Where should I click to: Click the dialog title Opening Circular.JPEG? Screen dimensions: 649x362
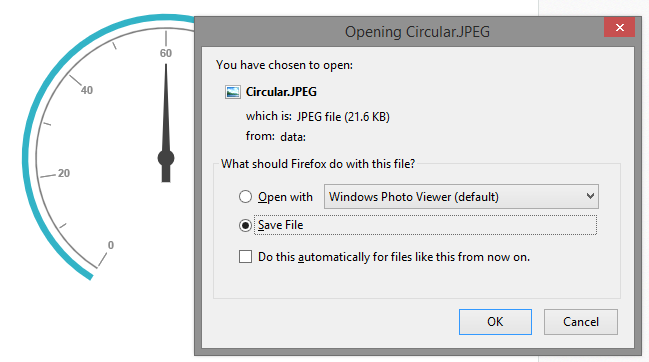coord(417,32)
